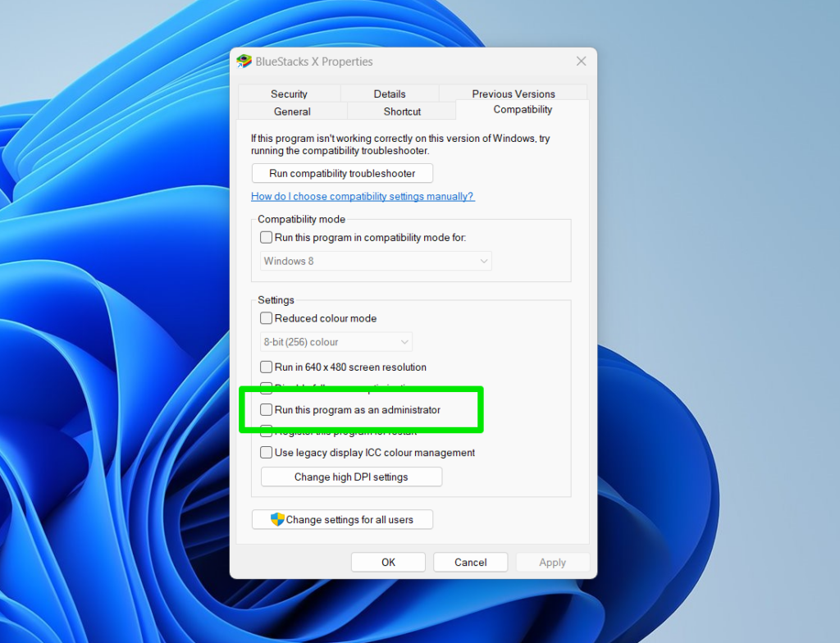Run the compatibility troubleshooter
Viewport: 840px width, 643px height.
(x=342, y=173)
